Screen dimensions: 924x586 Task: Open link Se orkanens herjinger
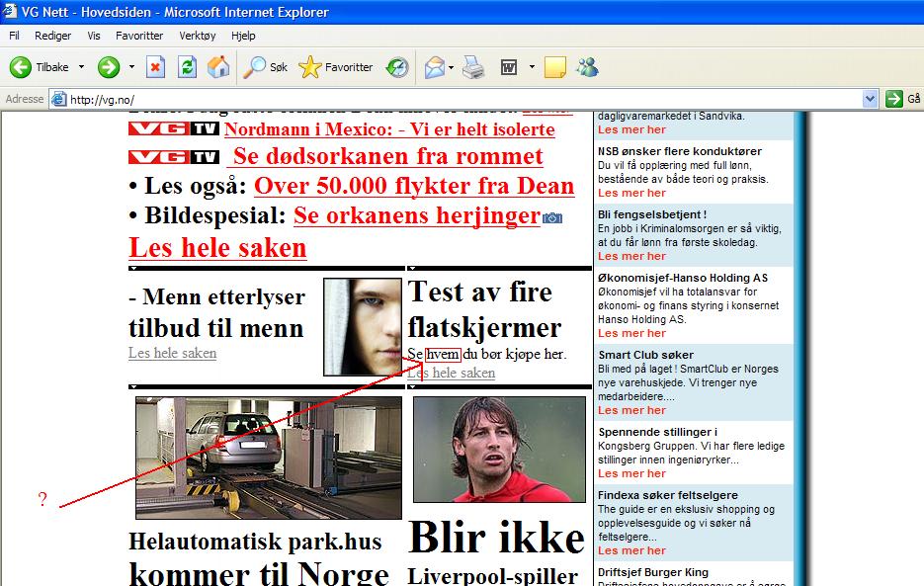tap(417, 215)
